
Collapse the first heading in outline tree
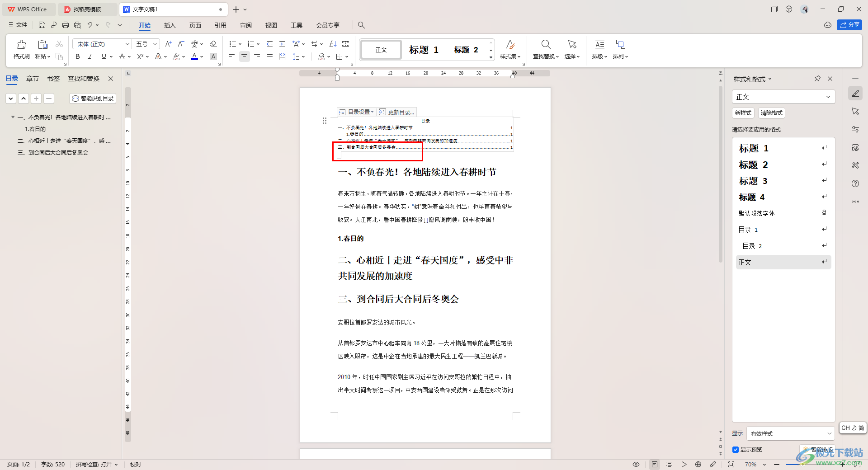[13, 117]
